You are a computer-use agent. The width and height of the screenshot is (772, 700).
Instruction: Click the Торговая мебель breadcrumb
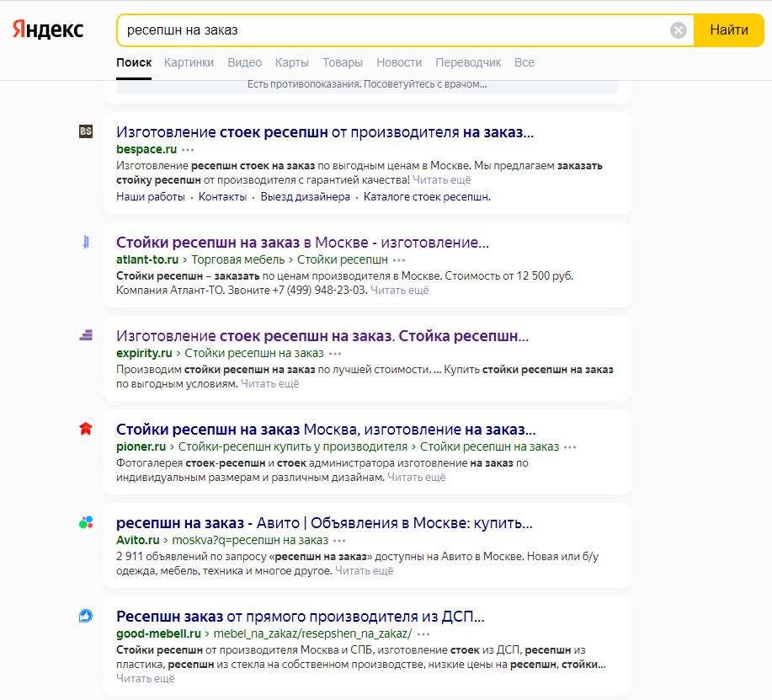[x=237, y=259]
